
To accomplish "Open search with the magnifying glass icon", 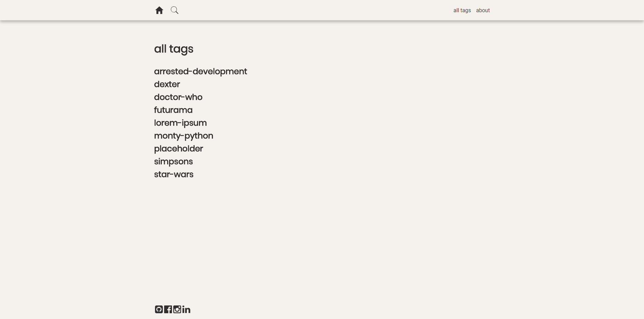I will [x=175, y=10].
